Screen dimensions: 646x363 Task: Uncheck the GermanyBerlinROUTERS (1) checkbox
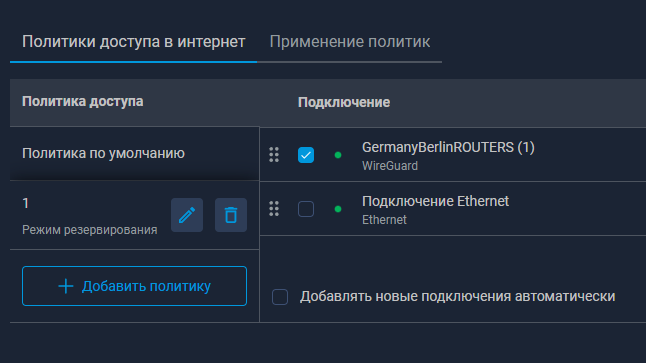tap(306, 155)
